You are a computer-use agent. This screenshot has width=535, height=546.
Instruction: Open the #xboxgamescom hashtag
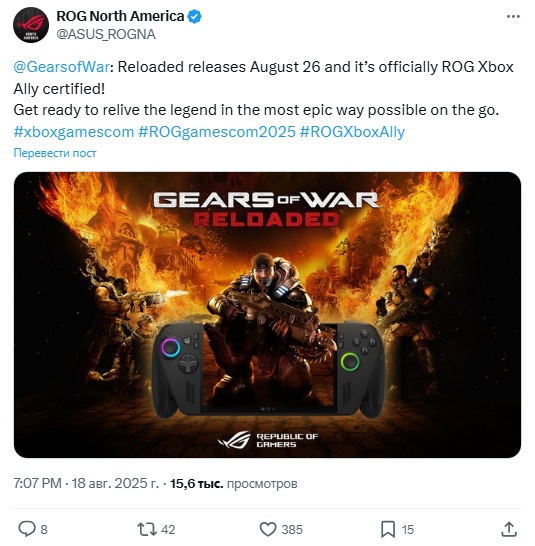click(73, 132)
